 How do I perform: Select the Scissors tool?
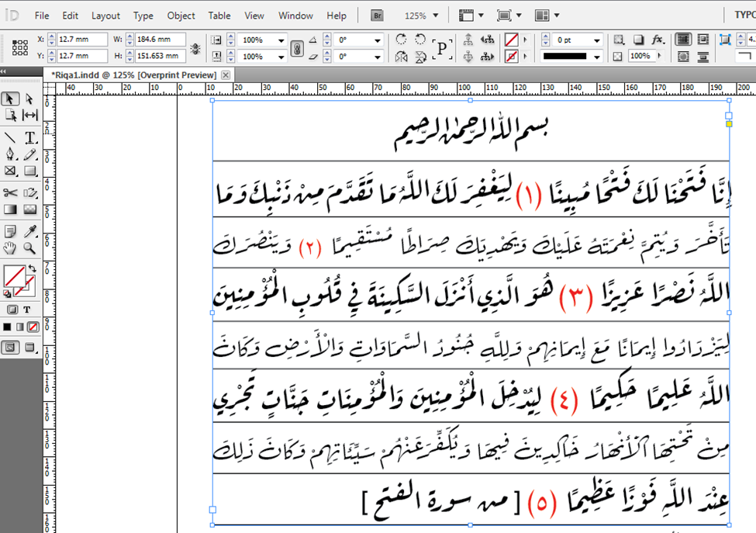(x=9, y=193)
